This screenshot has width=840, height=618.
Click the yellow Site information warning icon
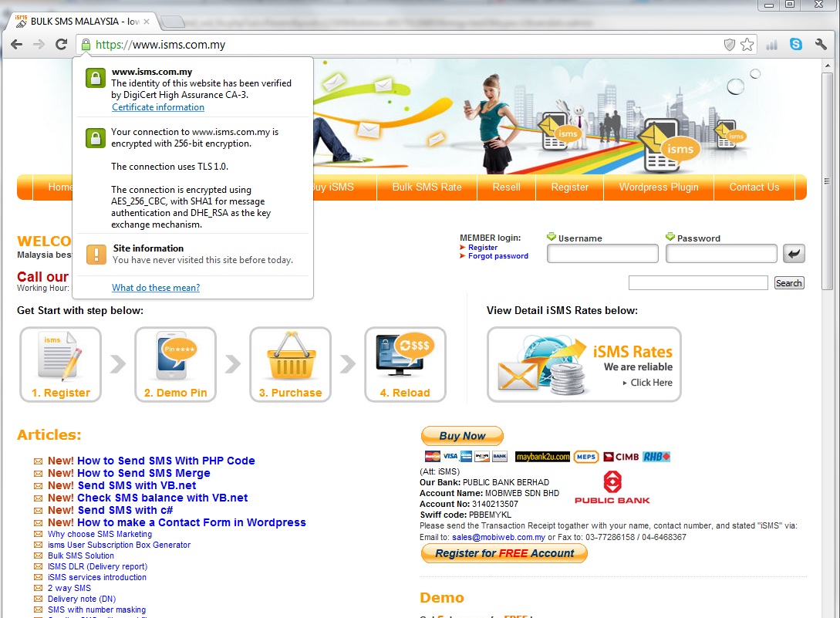96,255
